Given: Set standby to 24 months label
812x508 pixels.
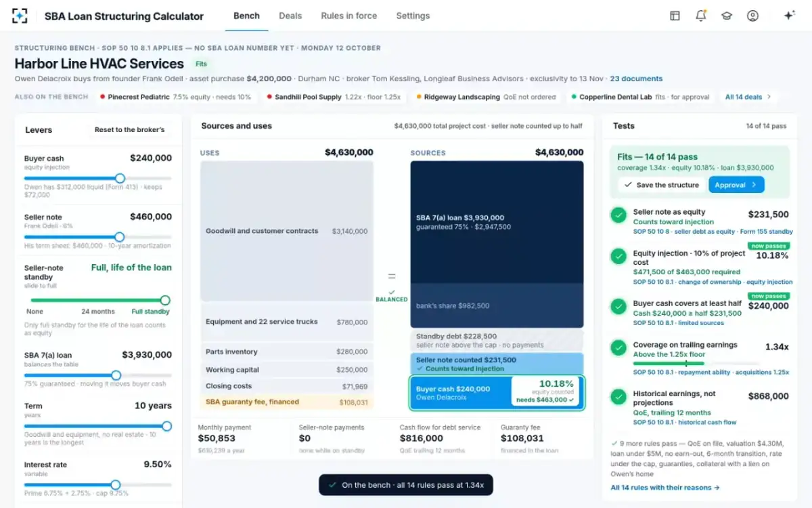Looking at the screenshot, I should pos(98,312).
